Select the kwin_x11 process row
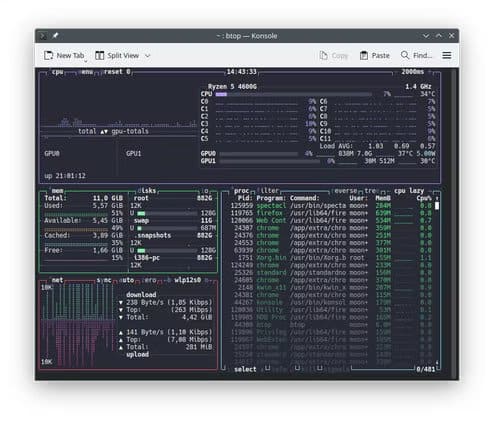Screen dimensions: 494x422 click(x=331, y=288)
